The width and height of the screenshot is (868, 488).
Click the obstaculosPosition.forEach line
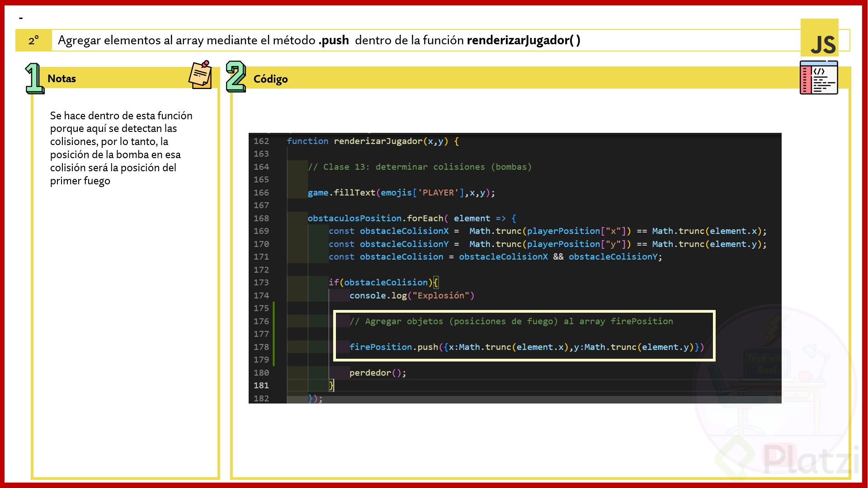412,218
